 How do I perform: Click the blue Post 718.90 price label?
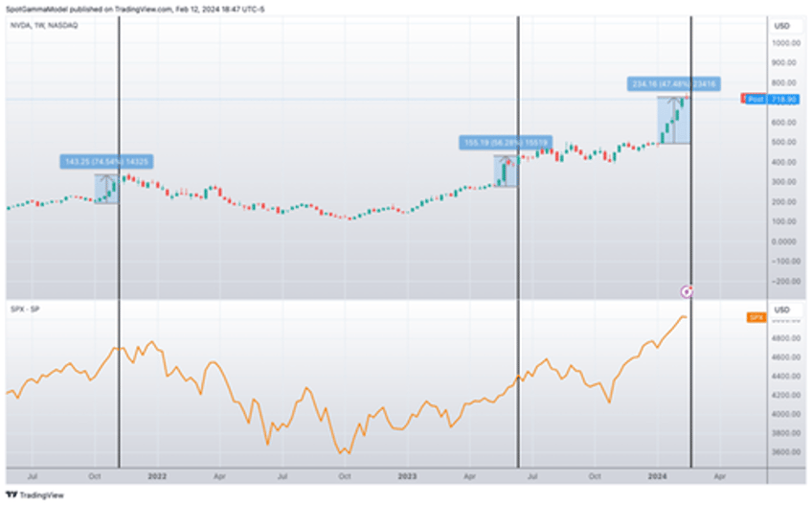click(772, 99)
